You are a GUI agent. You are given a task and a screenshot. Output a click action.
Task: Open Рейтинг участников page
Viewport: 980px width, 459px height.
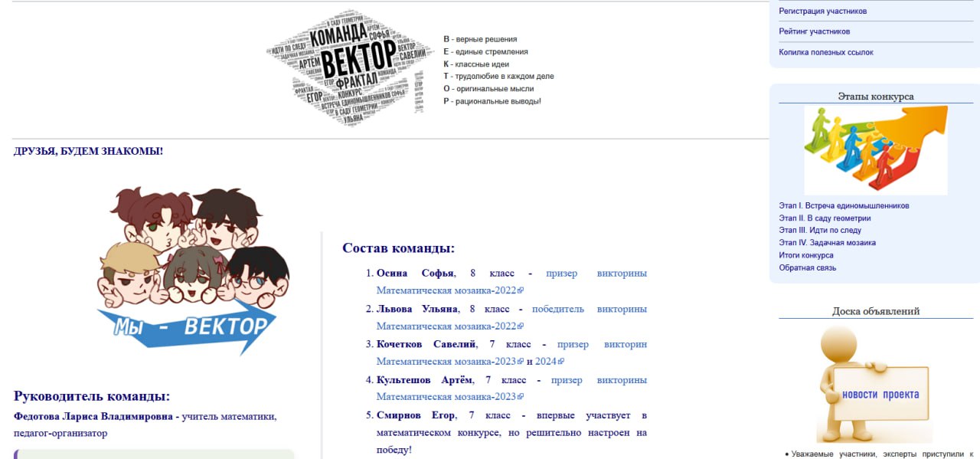click(x=814, y=31)
